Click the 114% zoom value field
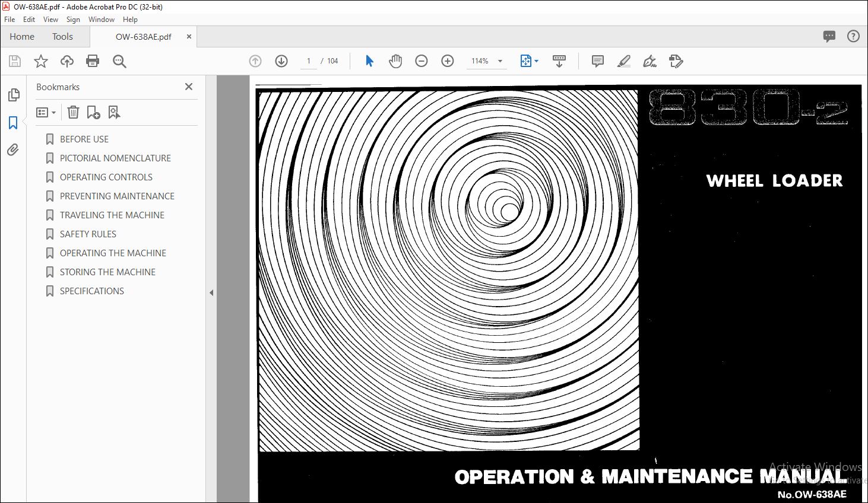The image size is (868, 503). [x=480, y=61]
